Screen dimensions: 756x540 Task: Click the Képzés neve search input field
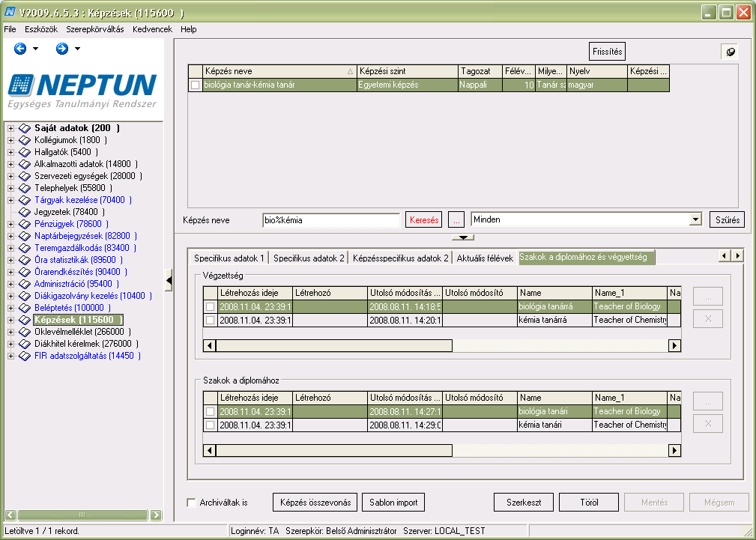click(x=330, y=220)
